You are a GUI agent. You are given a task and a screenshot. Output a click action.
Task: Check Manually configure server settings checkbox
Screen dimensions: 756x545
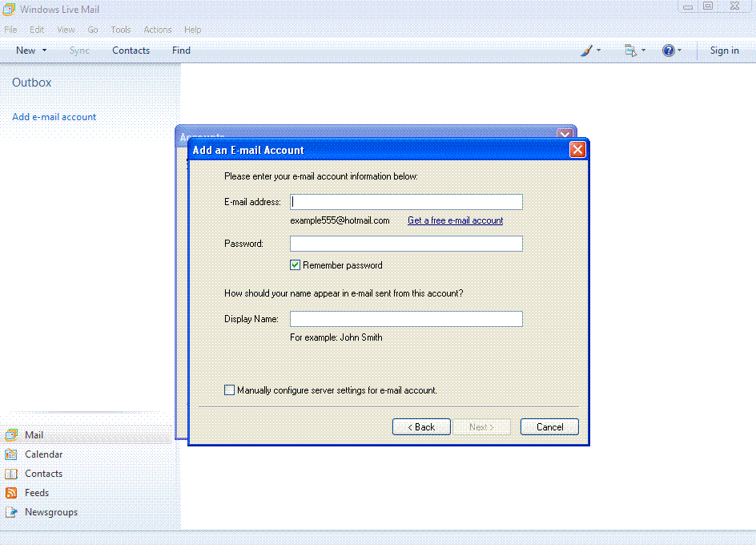coord(230,390)
